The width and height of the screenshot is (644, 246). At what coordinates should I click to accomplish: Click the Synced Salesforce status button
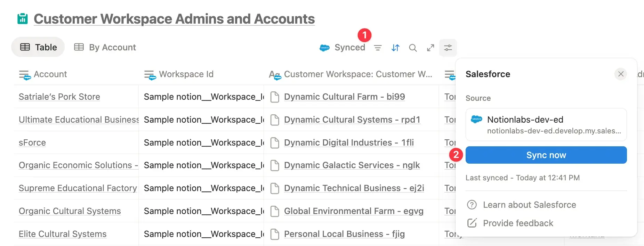(342, 48)
